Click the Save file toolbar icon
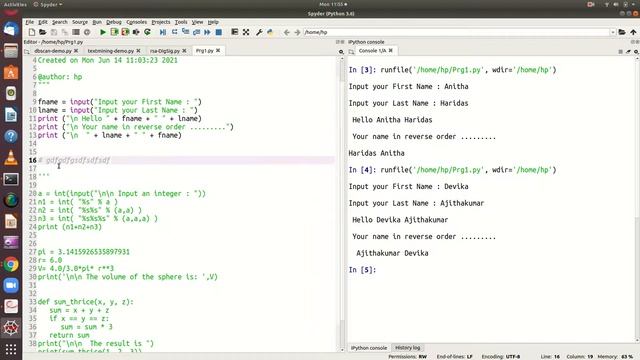Image resolution: width=640 pixels, height=360 pixels. click(53, 32)
